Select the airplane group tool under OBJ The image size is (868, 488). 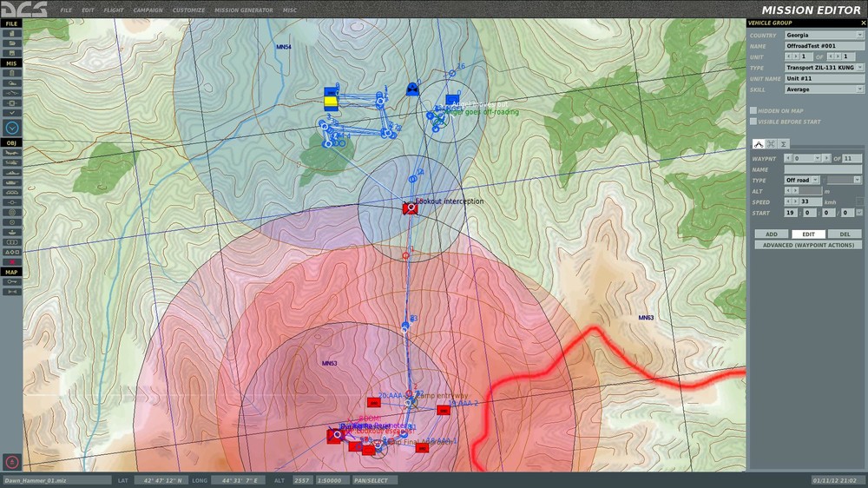(x=11, y=153)
